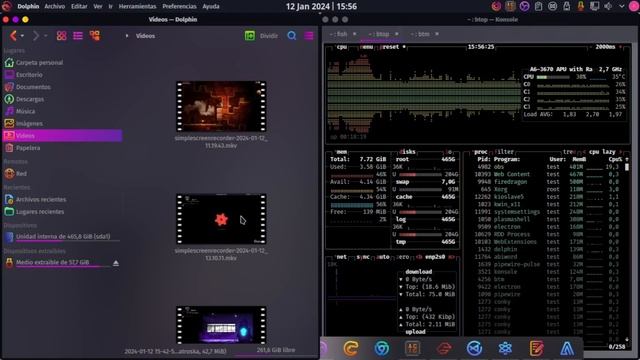Click btop proc filter field
The height and width of the screenshot is (360, 640).
click(x=504, y=152)
